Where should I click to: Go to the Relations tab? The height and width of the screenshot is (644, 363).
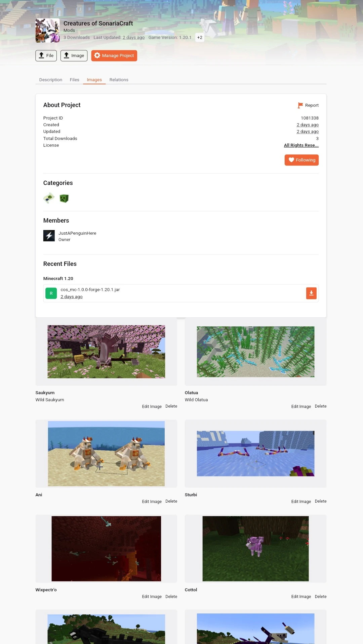[x=119, y=80]
